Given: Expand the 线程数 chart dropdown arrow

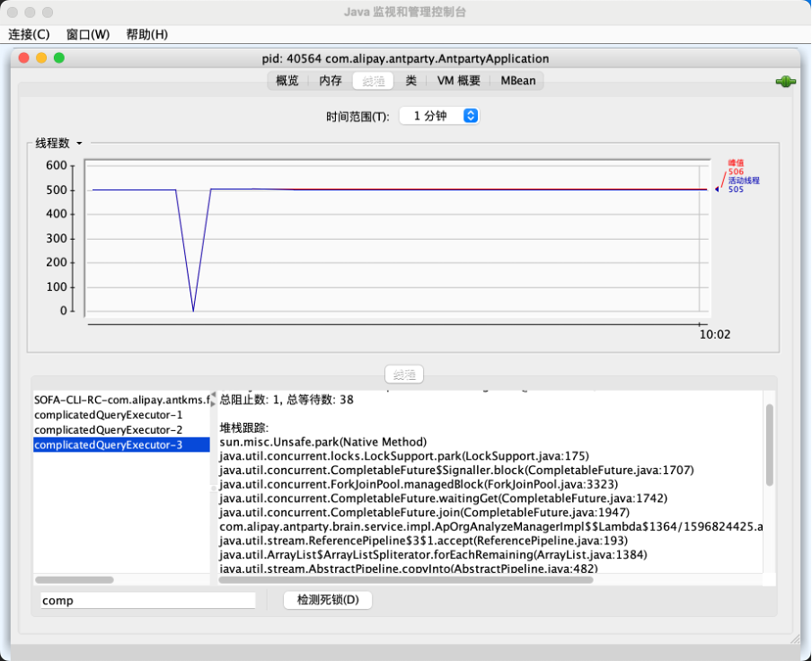Looking at the screenshot, I should point(79,144).
